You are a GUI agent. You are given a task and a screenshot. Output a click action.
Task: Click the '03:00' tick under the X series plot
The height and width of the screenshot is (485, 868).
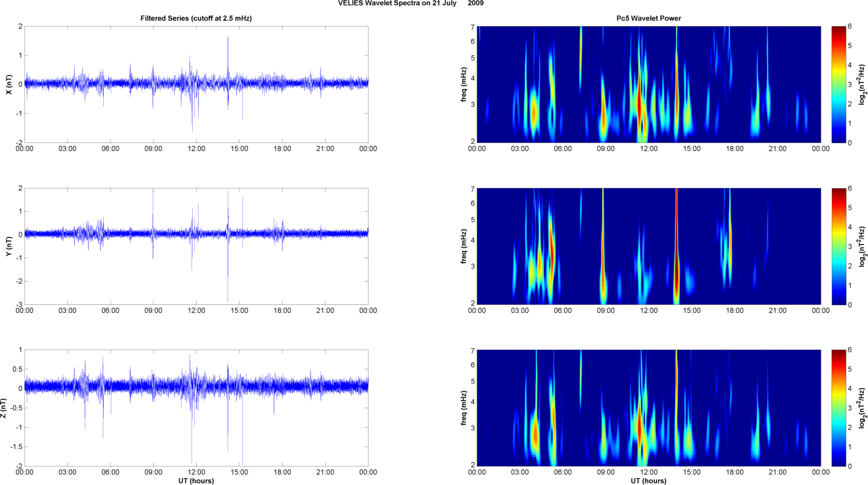pos(67,149)
